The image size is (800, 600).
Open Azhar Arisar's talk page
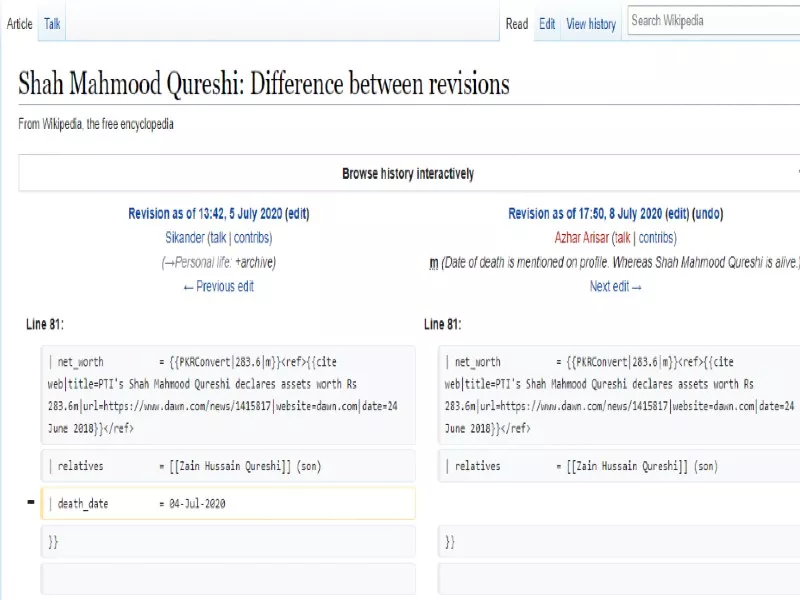[622, 238]
